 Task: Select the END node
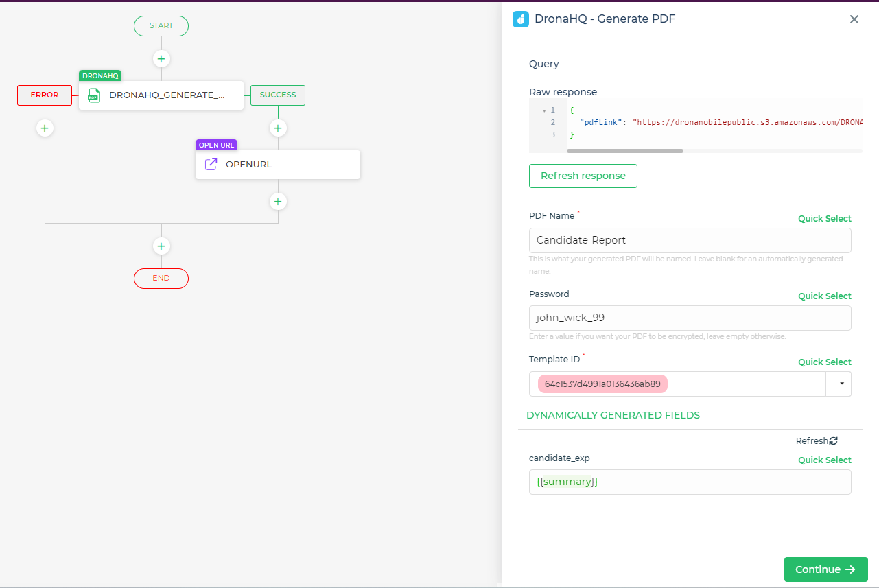(x=161, y=278)
